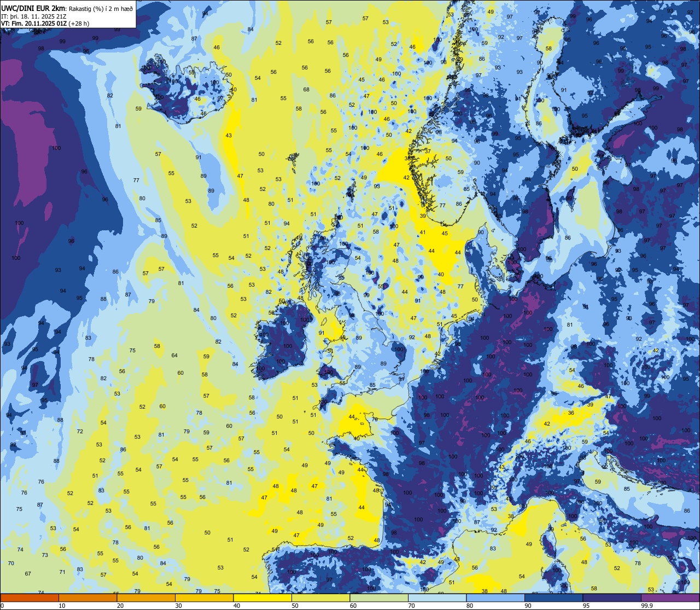Click the legend tick label 10
Image resolution: width=700 pixels, height=610 pixels.
click(x=62, y=606)
